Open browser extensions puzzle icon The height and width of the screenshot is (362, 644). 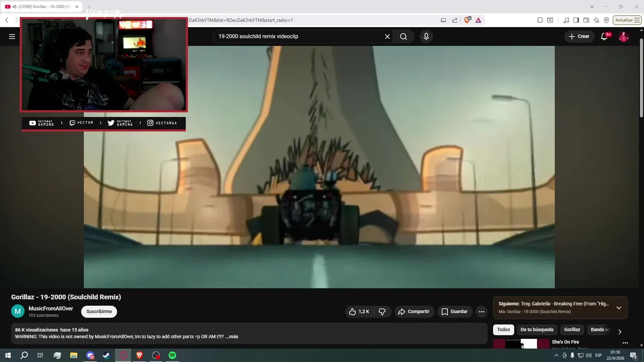[540, 20]
